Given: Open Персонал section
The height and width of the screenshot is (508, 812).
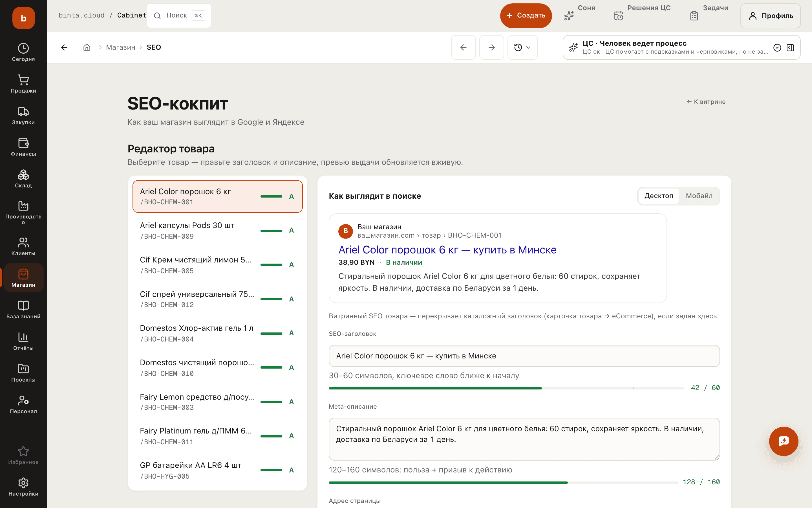Looking at the screenshot, I should tap(23, 404).
